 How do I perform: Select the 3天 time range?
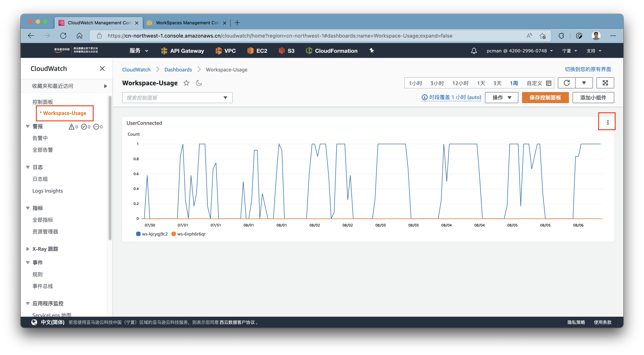point(498,83)
